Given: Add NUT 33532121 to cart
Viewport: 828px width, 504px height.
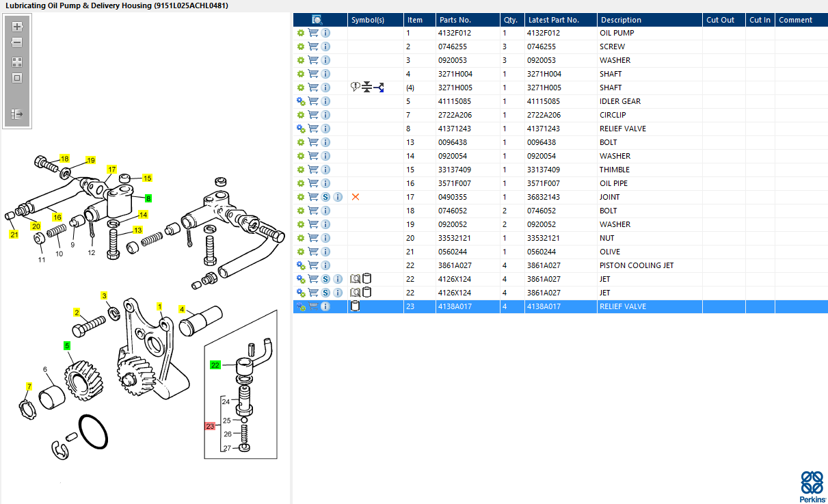Looking at the screenshot, I should 313,238.
